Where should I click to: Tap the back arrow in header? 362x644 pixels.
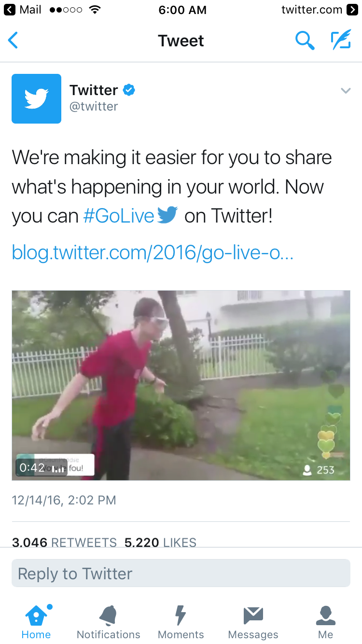pos(13,41)
